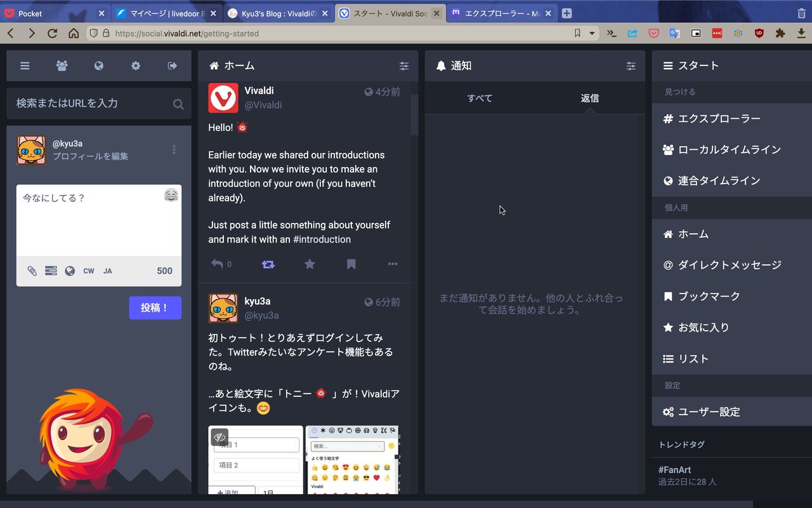Open federated timeline via globe icon in left header

98,65
